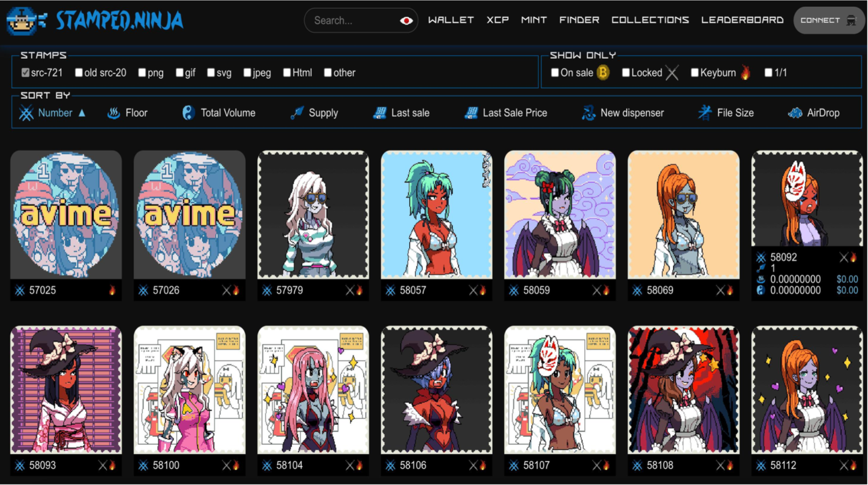Tick the On sale checkbox
Viewport: 868px width, 485px height.
[x=555, y=73]
